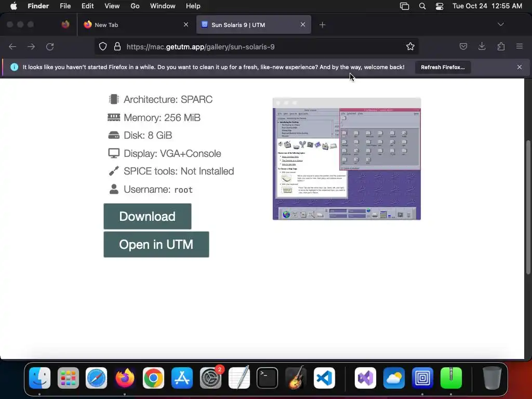Open Finder from the Dock
Viewport: 532px width, 399px height.
pyautogui.click(x=39, y=378)
